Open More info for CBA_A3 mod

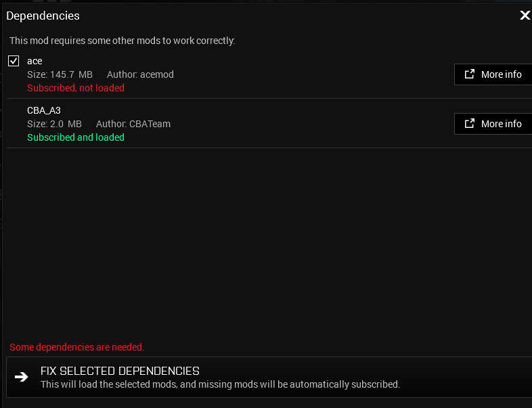coord(493,124)
